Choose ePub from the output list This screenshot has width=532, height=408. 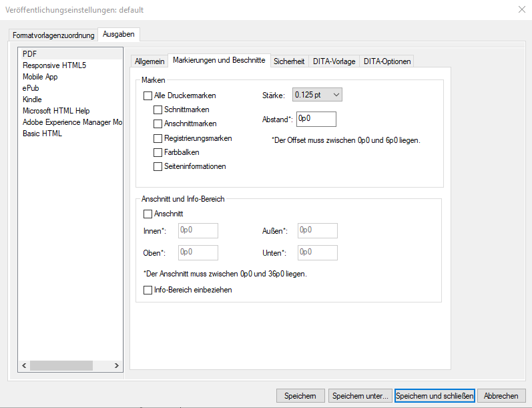coord(31,88)
